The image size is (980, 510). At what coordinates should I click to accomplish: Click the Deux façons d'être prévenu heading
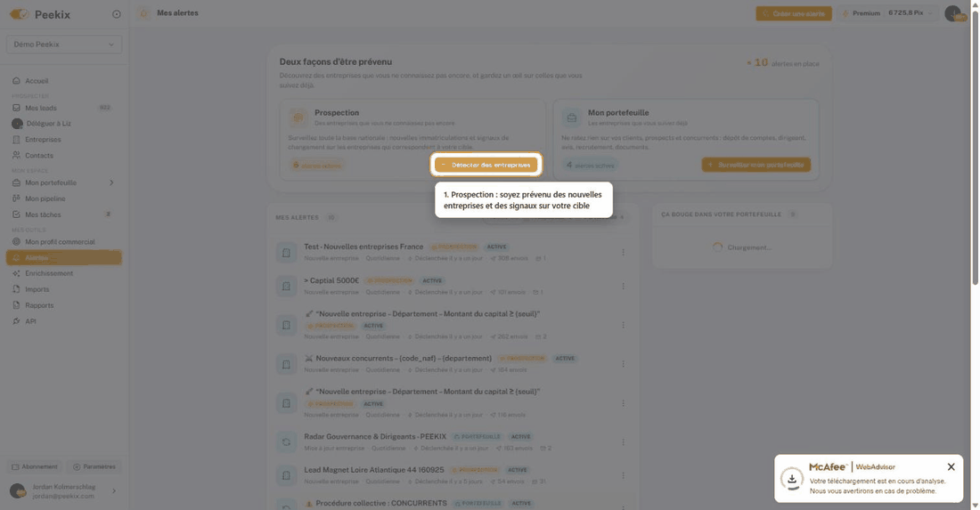336,61
